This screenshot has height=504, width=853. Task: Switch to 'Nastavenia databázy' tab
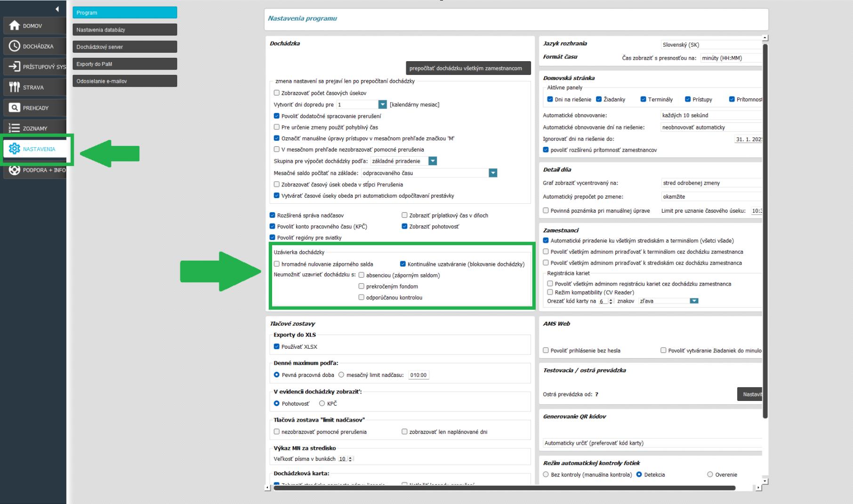tap(125, 30)
